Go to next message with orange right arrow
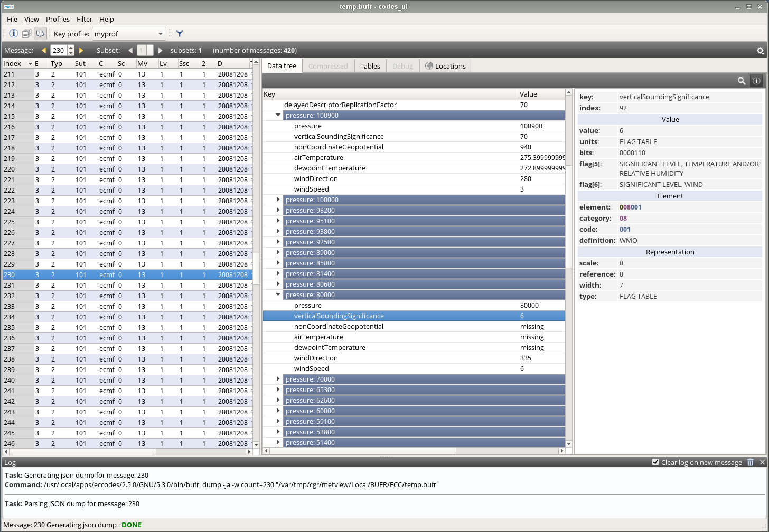769x532 pixels. [x=81, y=50]
